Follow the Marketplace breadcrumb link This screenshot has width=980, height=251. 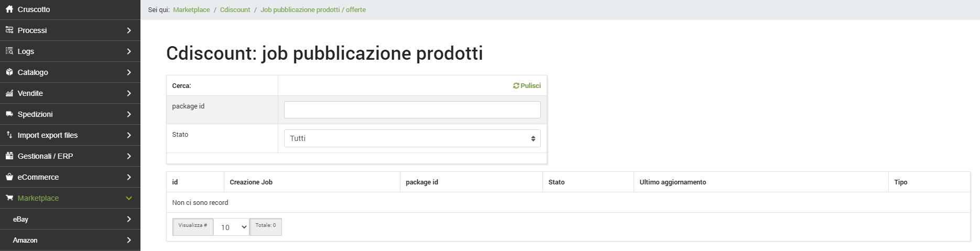(191, 10)
